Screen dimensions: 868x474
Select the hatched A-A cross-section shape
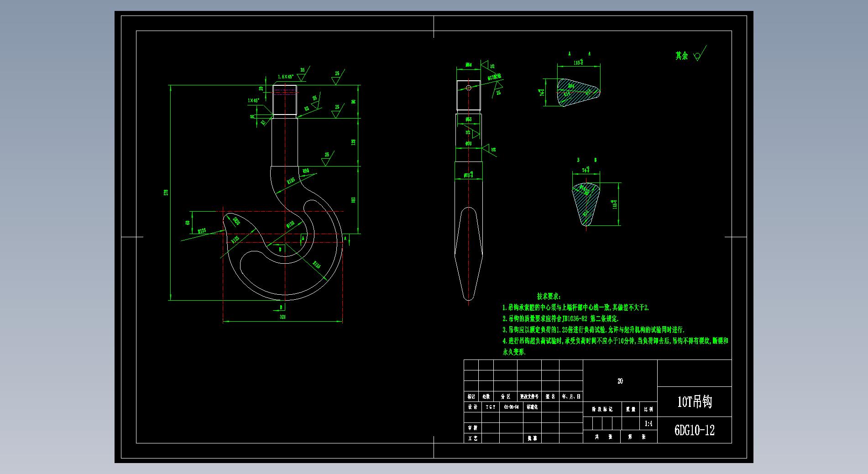tap(576, 92)
